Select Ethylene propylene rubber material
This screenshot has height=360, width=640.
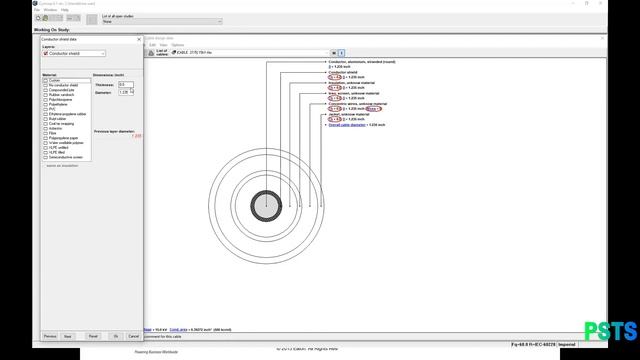pos(67,114)
